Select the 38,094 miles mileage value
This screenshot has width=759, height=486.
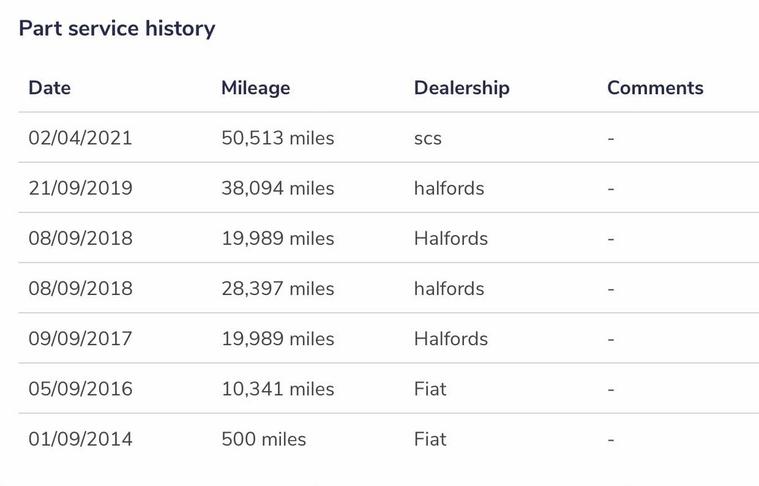(x=277, y=188)
